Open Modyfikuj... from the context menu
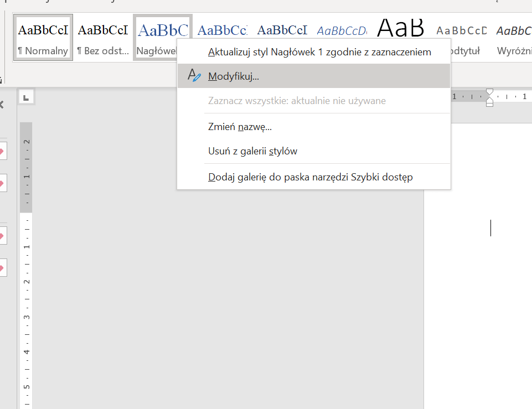 [234, 76]
